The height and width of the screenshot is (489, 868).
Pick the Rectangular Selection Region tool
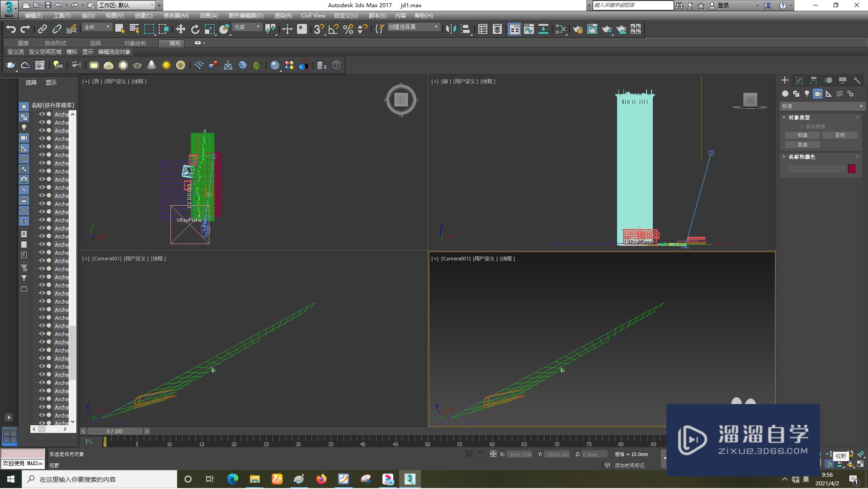[x=149, y=29]
